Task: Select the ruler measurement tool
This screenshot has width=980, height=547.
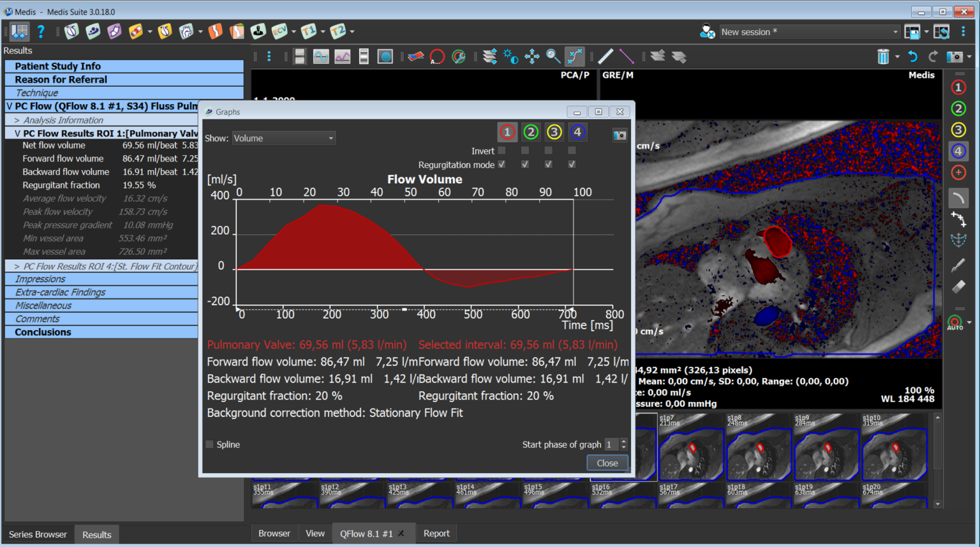Action: pos(605,57)
